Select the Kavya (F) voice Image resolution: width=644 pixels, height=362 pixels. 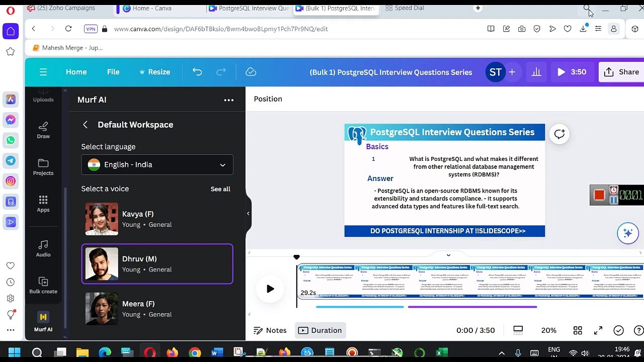click(x=157, y=219)
